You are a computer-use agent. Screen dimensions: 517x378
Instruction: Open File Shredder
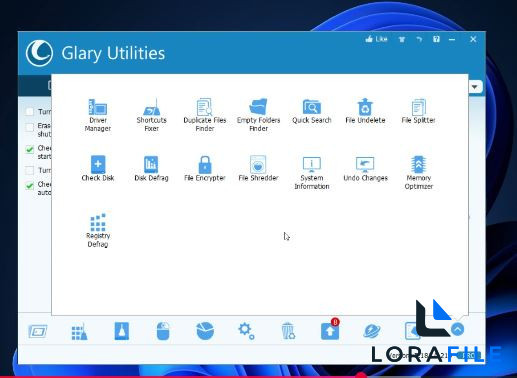click(258, 169)
